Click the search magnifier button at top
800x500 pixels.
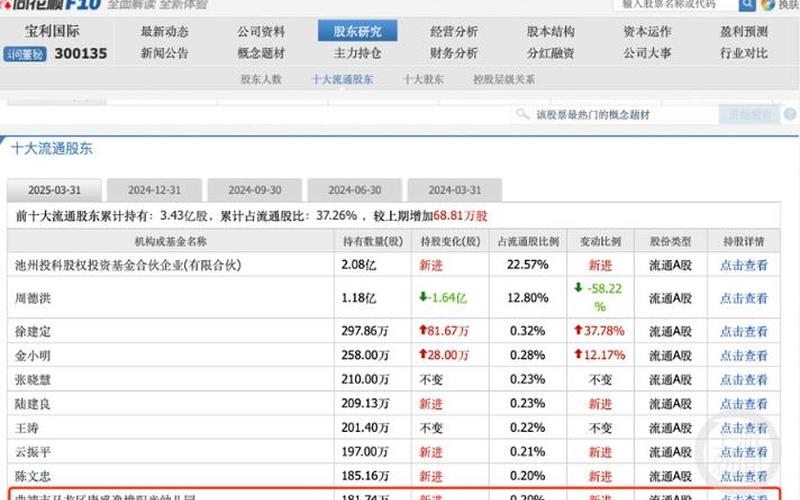pyautogui.click(x=747, y=5)
